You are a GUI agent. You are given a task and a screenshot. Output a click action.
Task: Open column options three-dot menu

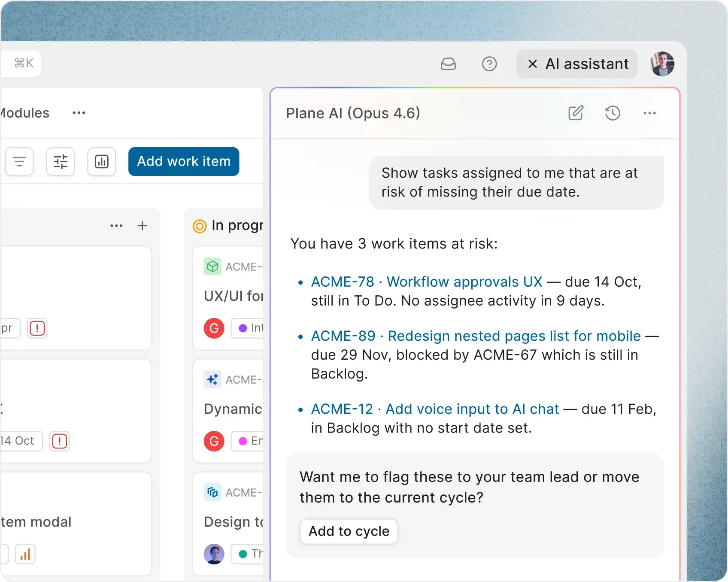116,226
